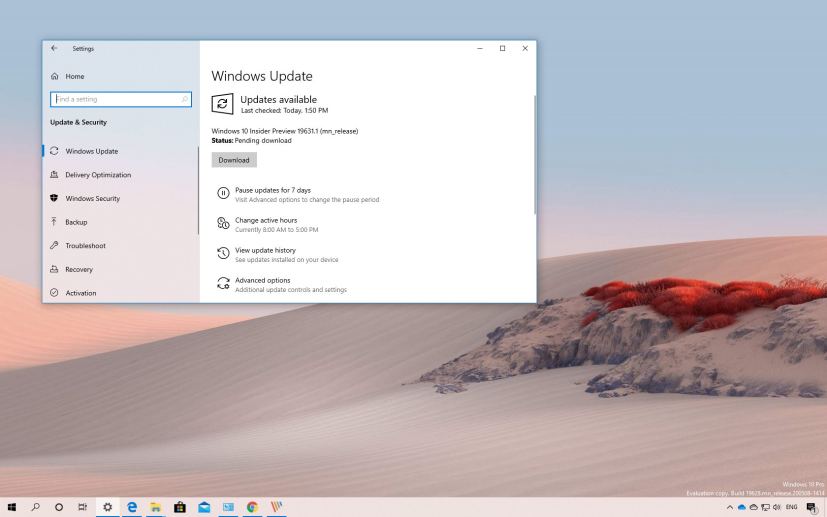Open the volume control in the tray

click(777, 507)
